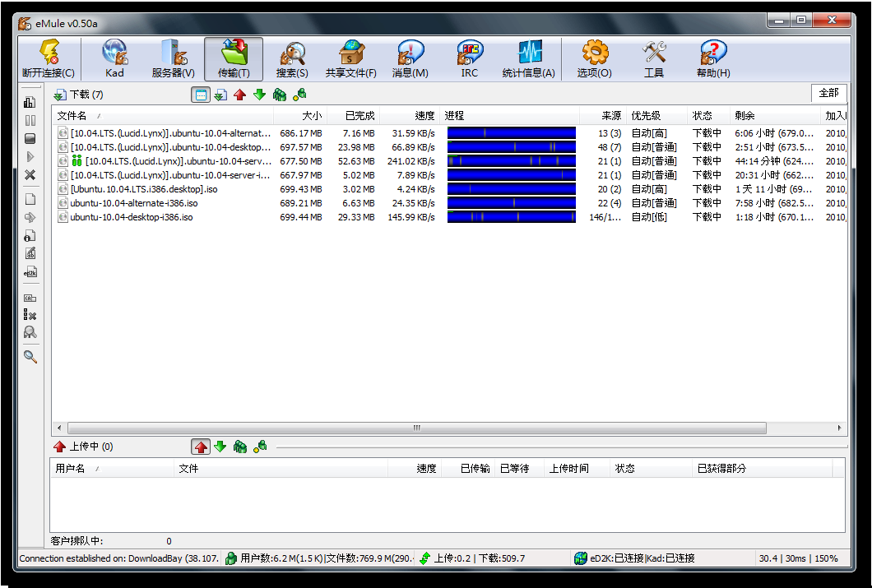Screen dimensions: 872x588
Task: Click the right arrow of horizontal scrollbar
Action: [839, 428]
